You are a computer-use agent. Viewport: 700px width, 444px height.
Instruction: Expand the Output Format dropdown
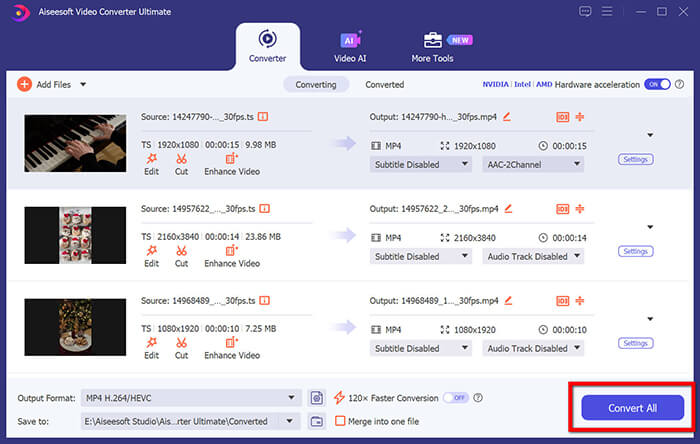(x=293, y=397)
